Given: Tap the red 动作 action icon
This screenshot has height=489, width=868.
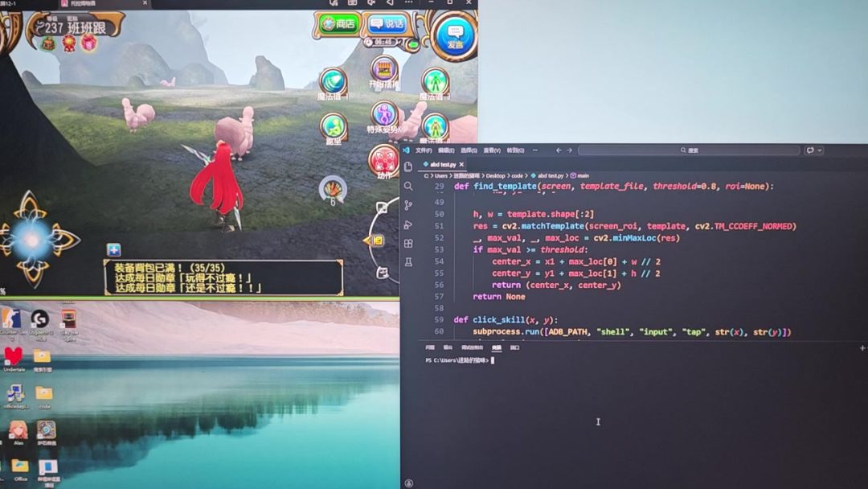Looking at the screenshot, I should (384, 161).
